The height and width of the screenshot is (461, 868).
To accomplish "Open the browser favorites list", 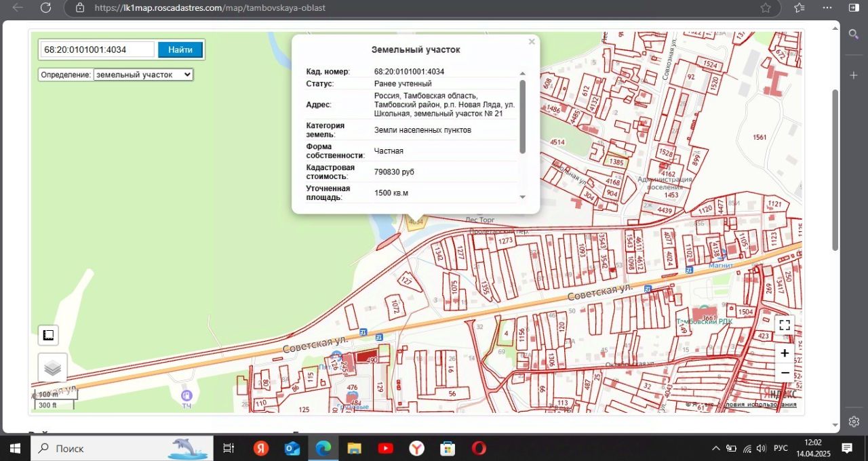I will [x=799, y=7].
